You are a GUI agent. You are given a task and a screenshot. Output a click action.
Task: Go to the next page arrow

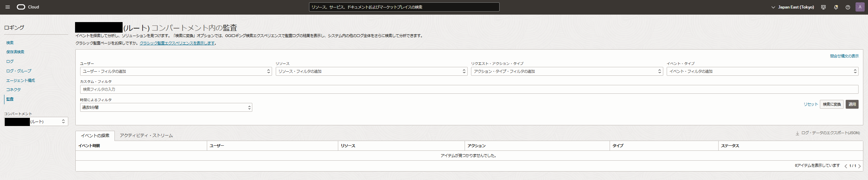(859, 166)
